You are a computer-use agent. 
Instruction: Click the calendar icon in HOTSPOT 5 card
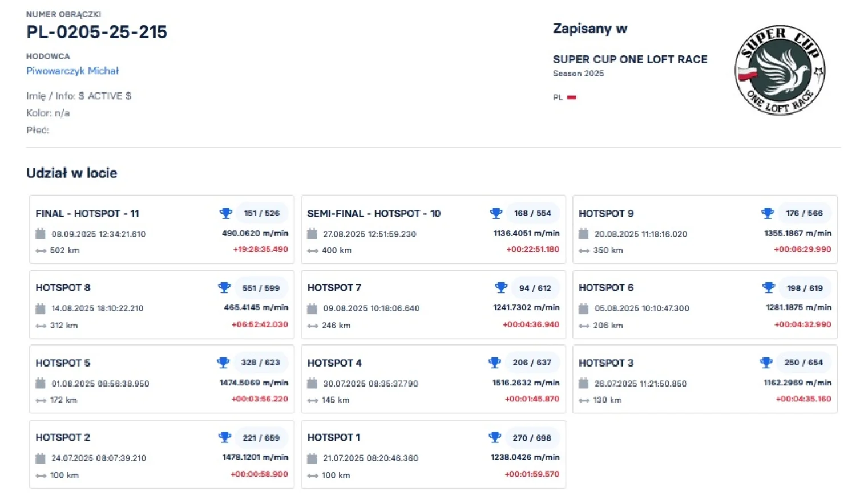[x=41, y=384]
